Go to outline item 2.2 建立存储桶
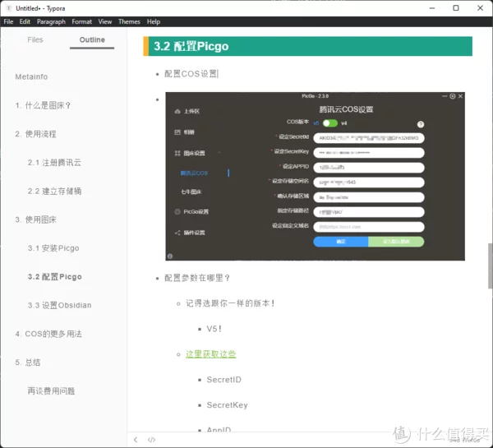 pos(54,191)
